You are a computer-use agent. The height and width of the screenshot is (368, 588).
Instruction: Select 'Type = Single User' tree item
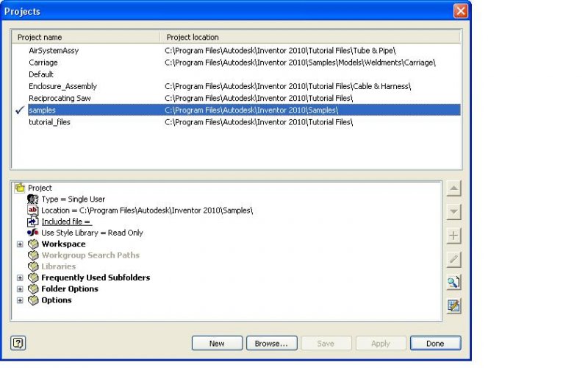(x=73, y=199)
